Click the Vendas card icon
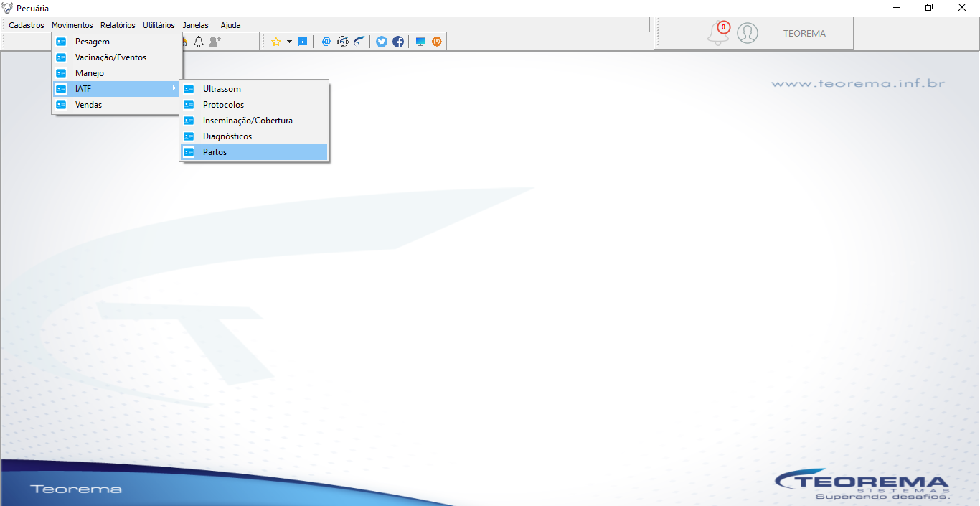 click(61, 105)
